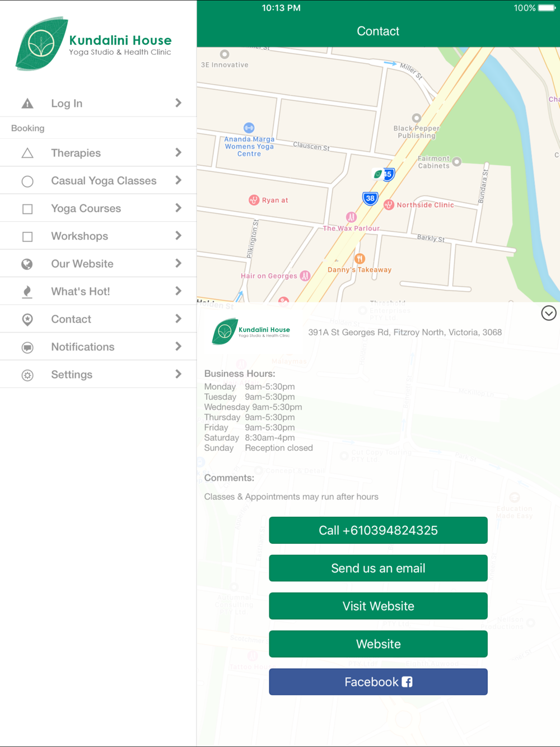Call +610394824325 button
Viewport: 560px width, 747px height.
coord(378,530)
